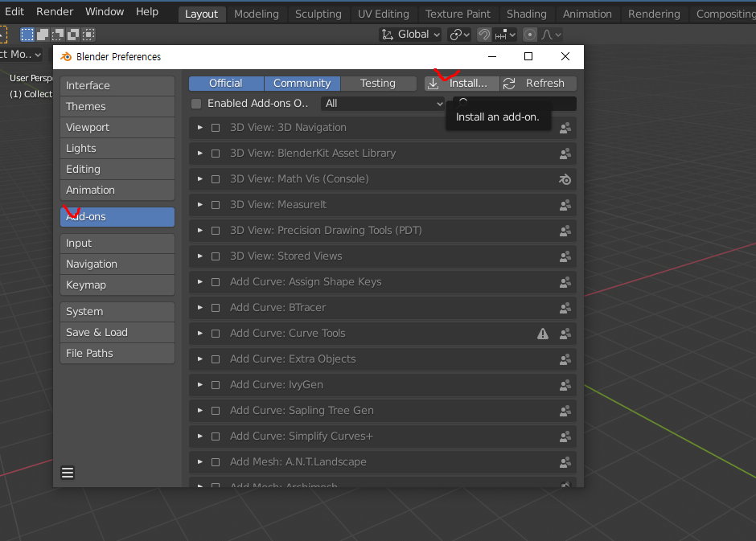
Task: Open the Keymap preferences section
Action: tap(117, 285)
